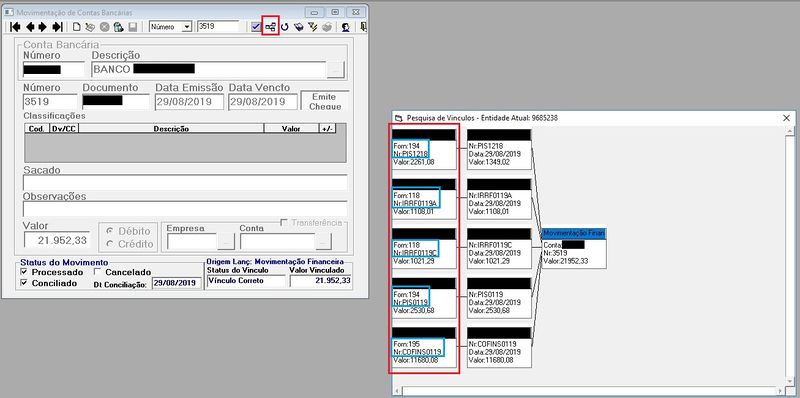Click the user profile toolbar icon
This screenshot has width=800, height=398.
coord(346,27)
